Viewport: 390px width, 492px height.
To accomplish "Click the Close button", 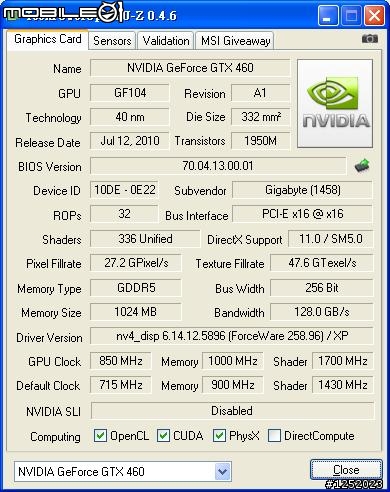I will point(346,470).
